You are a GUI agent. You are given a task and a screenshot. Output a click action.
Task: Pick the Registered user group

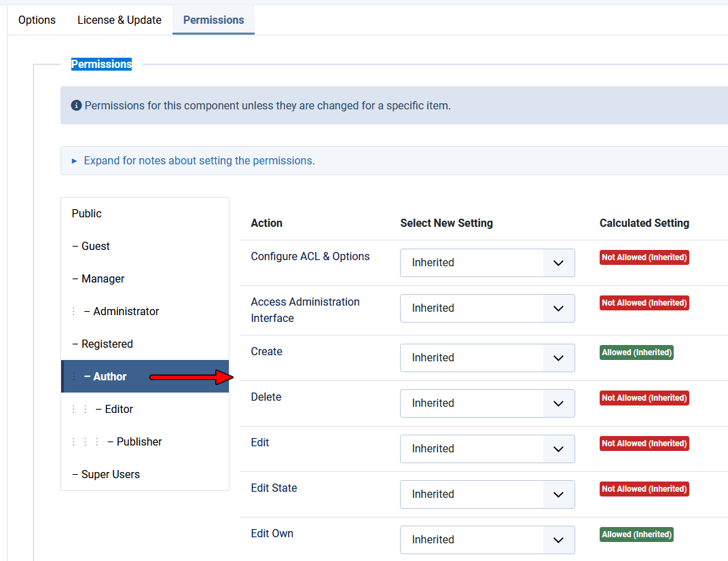click(x=107, y=344)
